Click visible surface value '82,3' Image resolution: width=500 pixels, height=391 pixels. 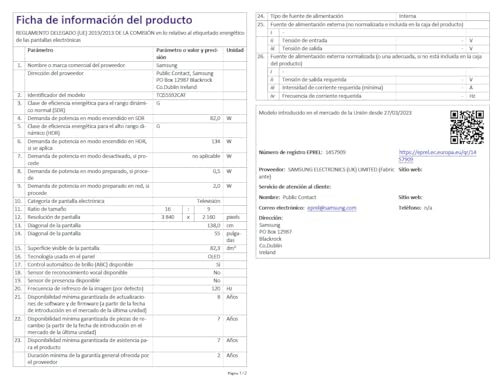(215, 248)
